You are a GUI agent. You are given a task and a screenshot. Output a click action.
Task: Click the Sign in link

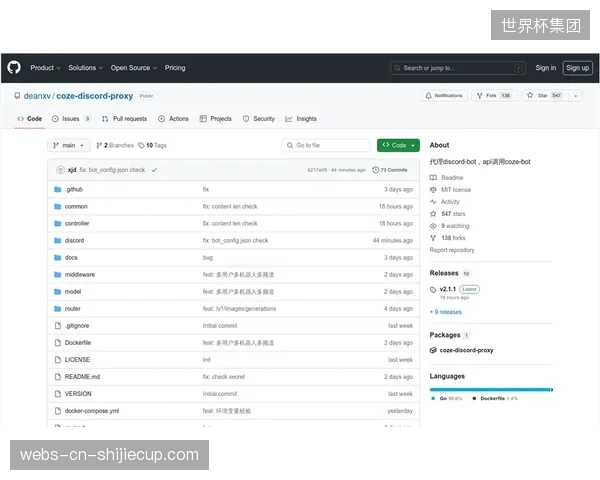(545, 68)
